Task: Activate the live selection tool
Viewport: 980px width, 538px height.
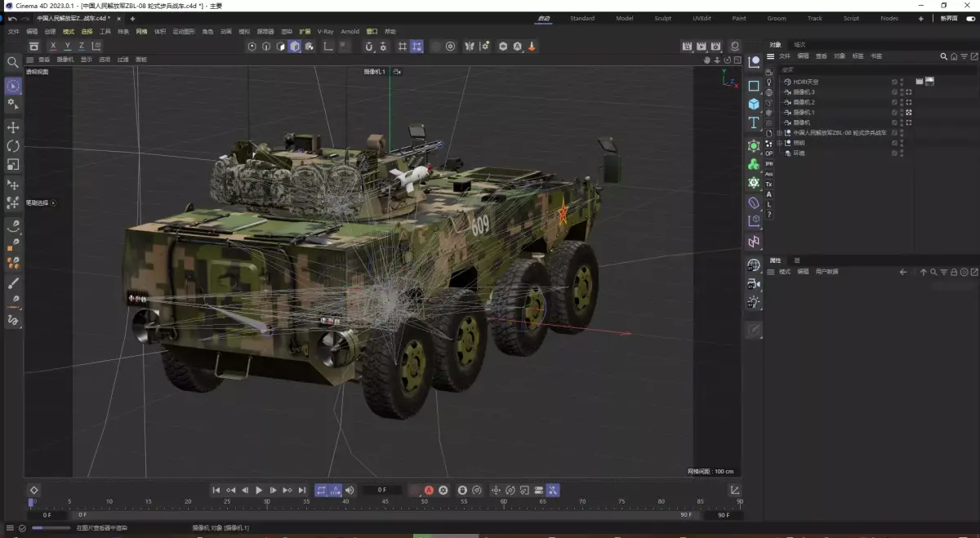Action: click(13, 86)
